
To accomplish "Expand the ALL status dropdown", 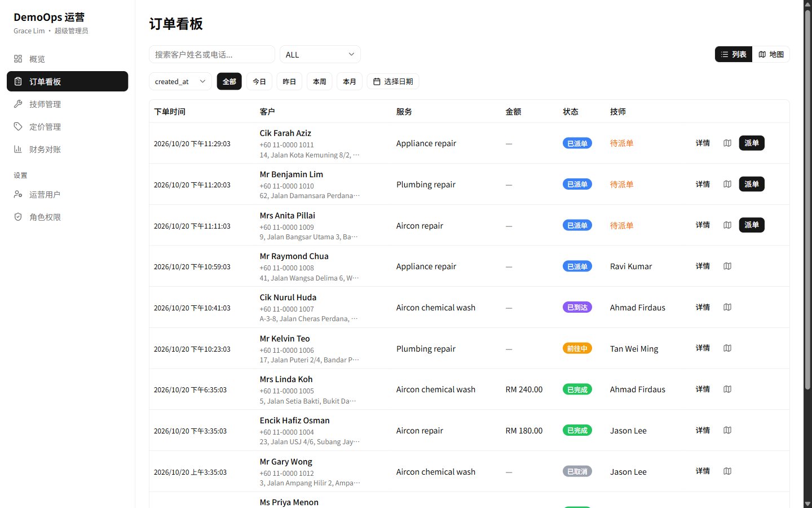I will [x=320, y=54].
